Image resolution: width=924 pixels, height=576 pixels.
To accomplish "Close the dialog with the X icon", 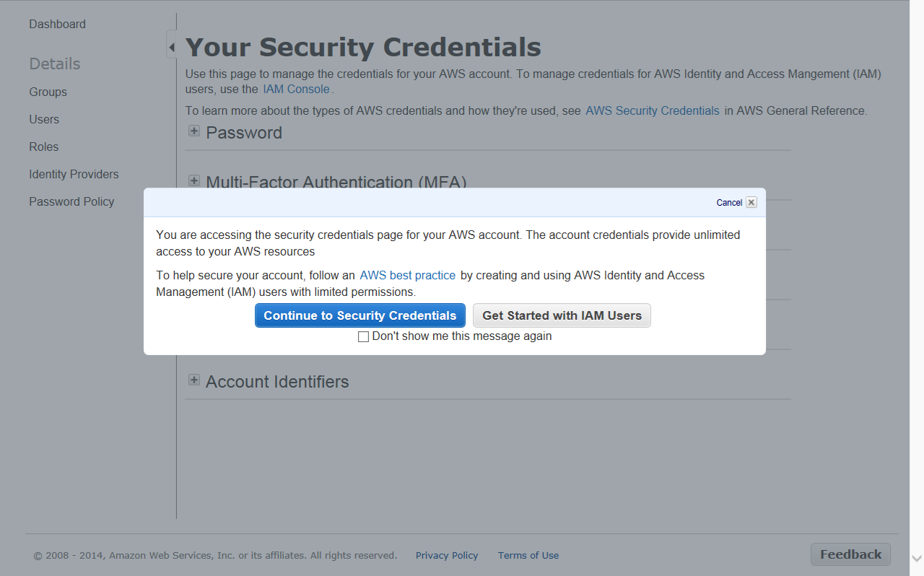I will [751, 203].
